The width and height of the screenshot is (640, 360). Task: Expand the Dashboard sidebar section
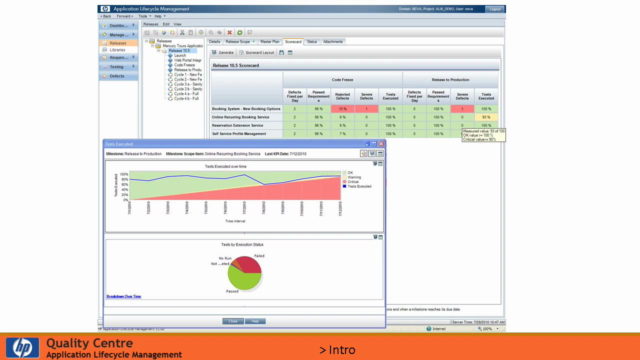click(x=133, y=25)
